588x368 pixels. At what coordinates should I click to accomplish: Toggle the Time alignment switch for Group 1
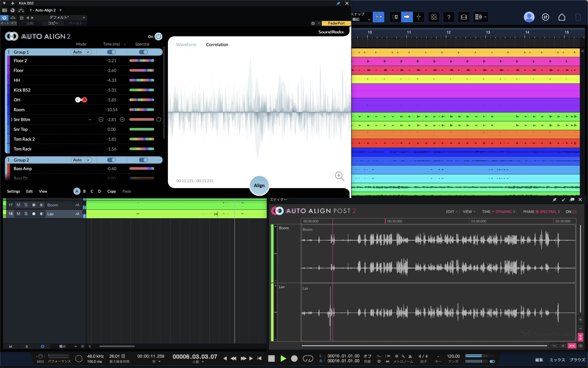112,52
